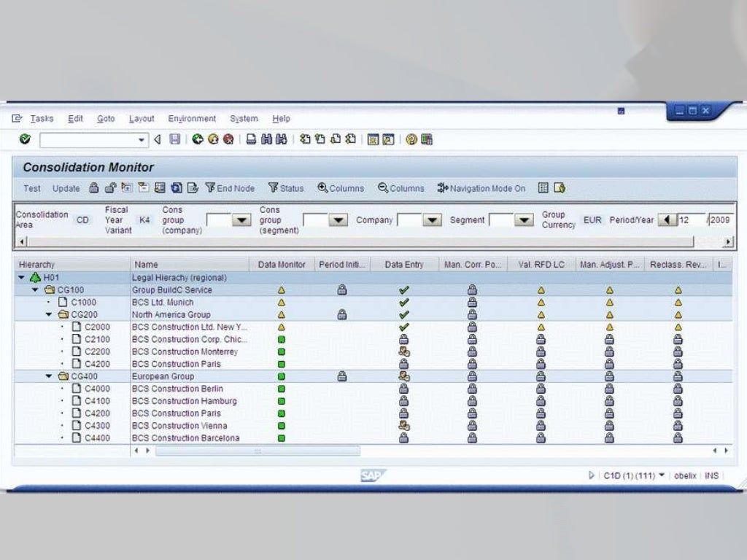Click the Test button
Screen dimensions: 747x560
(32, 189)
